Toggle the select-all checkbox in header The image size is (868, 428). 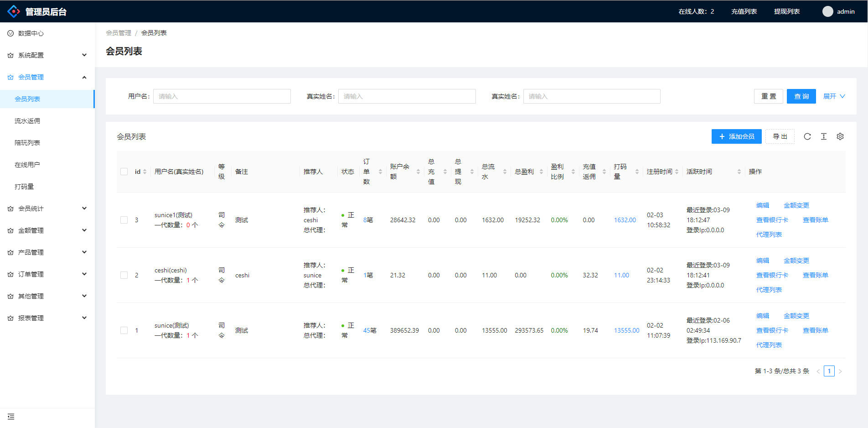[x=124, y=172]
